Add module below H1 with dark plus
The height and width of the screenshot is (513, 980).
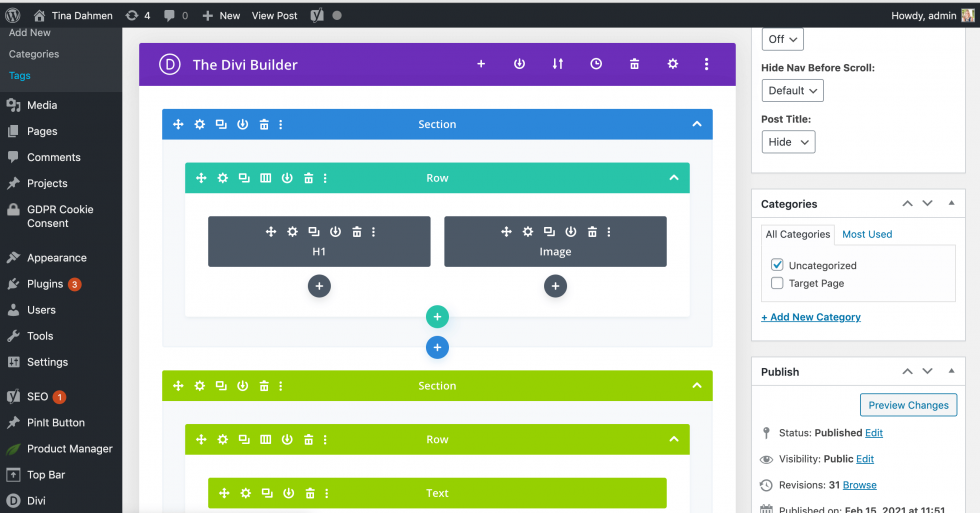pyautogui.click(x=319, y=286)
